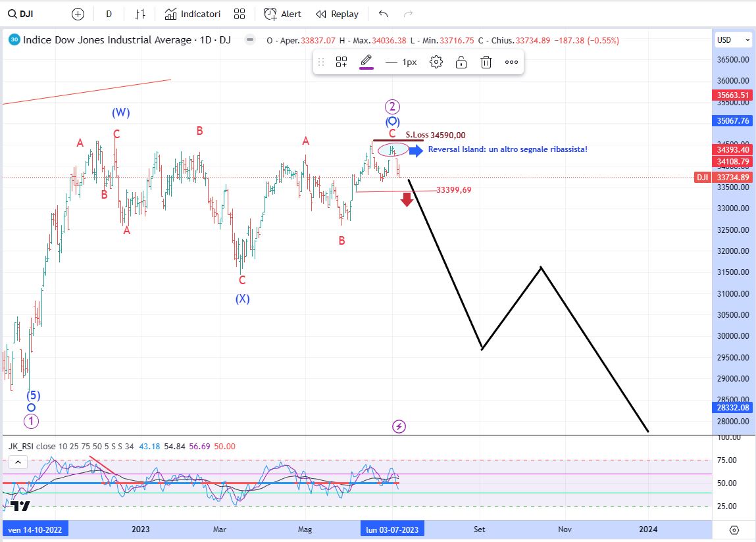The height and width of the screenshot is (542, 756).
Task: Click the 28332.08 price axis label
Action: 733,407
